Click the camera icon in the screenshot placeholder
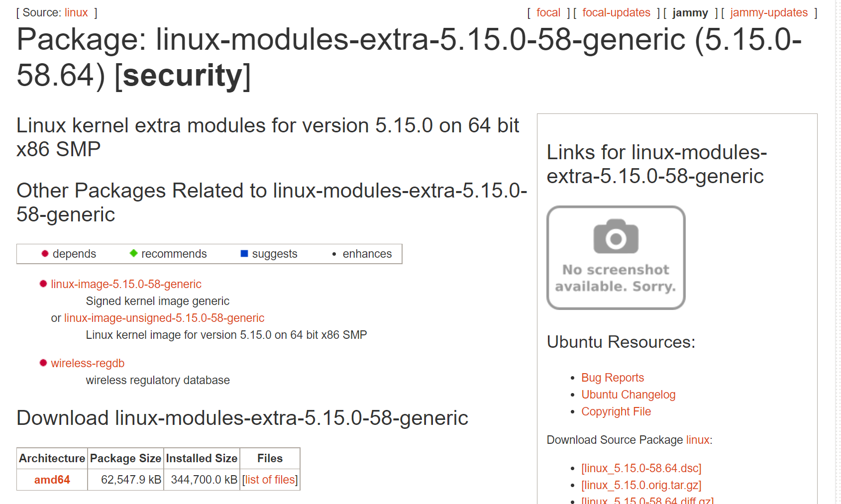 tap(616, 238)
